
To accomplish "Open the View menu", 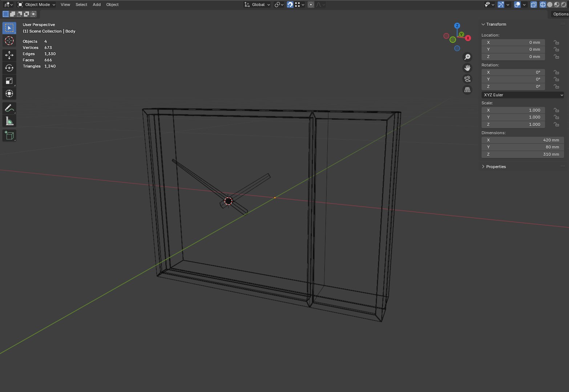I will point(65,5).
